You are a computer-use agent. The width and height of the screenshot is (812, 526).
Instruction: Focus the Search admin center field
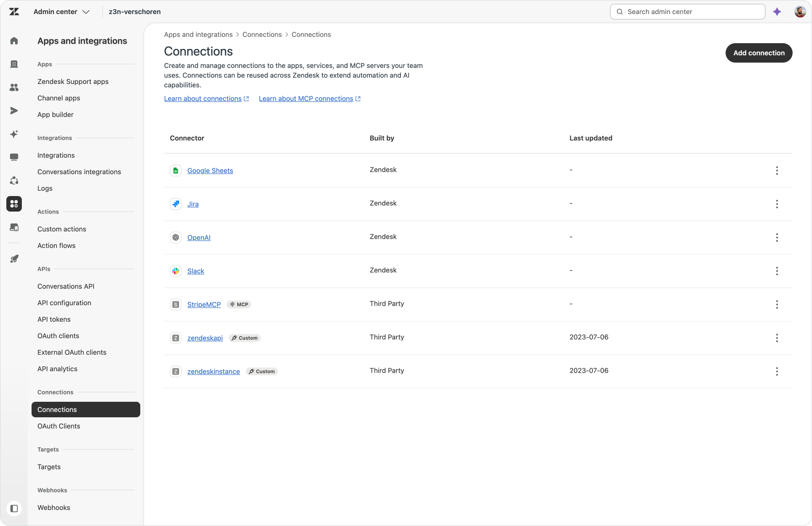tap(687, 12)
